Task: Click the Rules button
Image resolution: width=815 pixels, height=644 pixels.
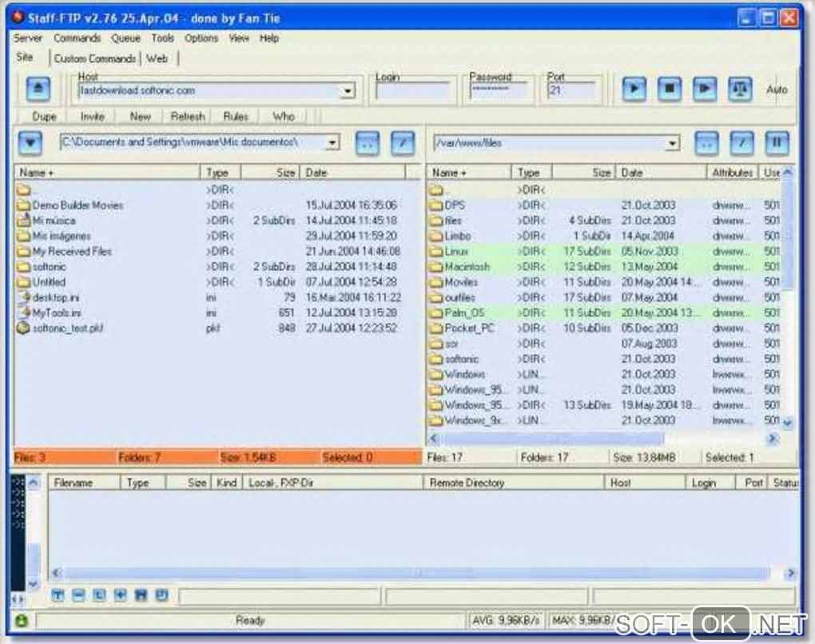Action: 236,117
